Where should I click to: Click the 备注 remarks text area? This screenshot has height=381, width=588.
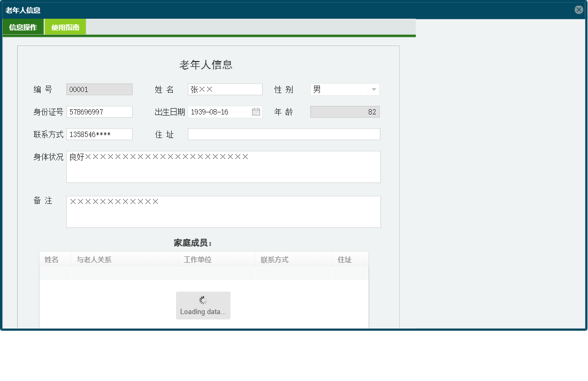(223, 211)
